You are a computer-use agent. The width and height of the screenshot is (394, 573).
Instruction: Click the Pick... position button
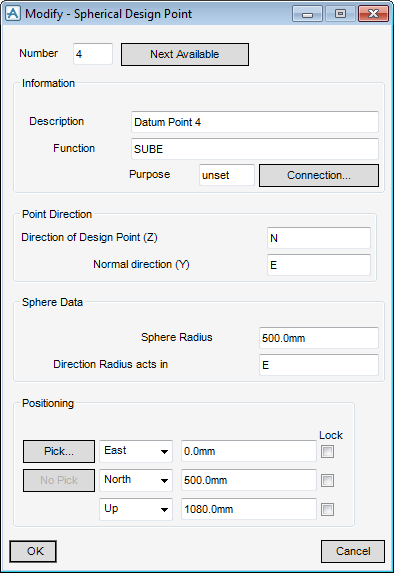59,451
